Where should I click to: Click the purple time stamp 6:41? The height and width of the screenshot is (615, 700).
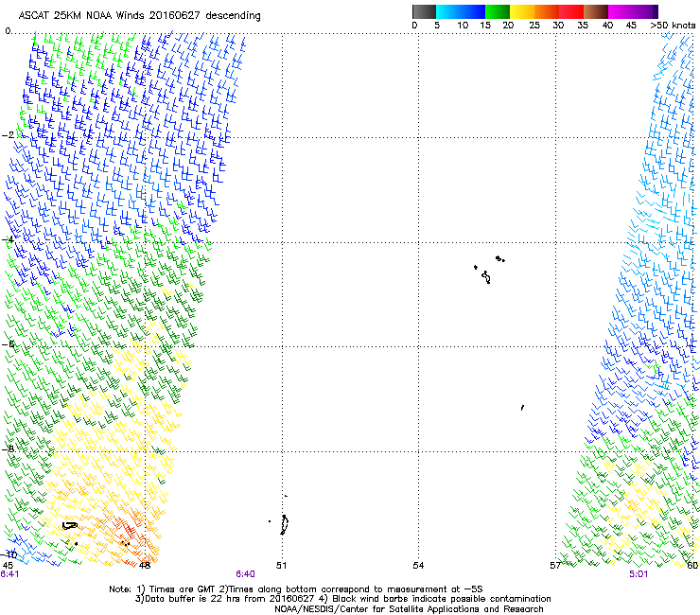point(9,574)
